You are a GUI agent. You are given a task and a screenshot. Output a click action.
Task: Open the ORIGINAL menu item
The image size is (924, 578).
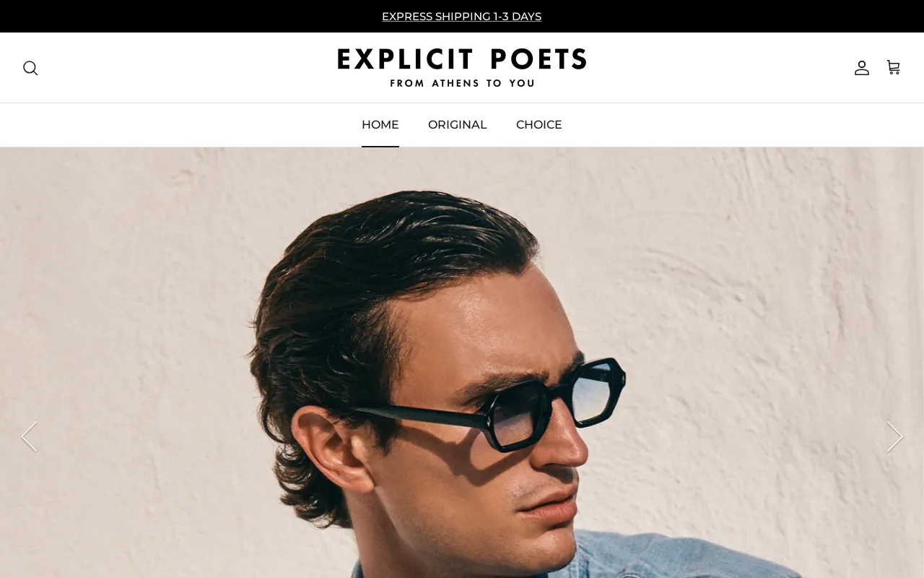point(458,125)
